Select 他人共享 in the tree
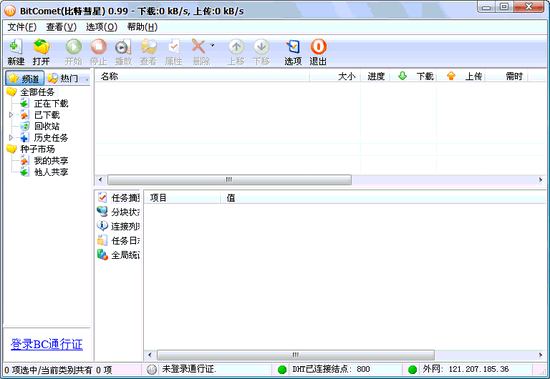Viewport: 550px width, 379px height. pyautogui.click(x=51, y=172)
